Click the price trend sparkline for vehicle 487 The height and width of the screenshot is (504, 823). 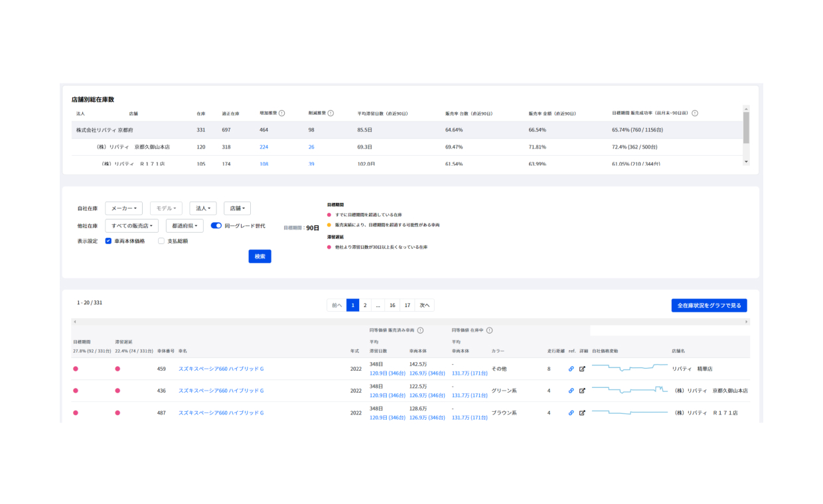click(629, 412)
